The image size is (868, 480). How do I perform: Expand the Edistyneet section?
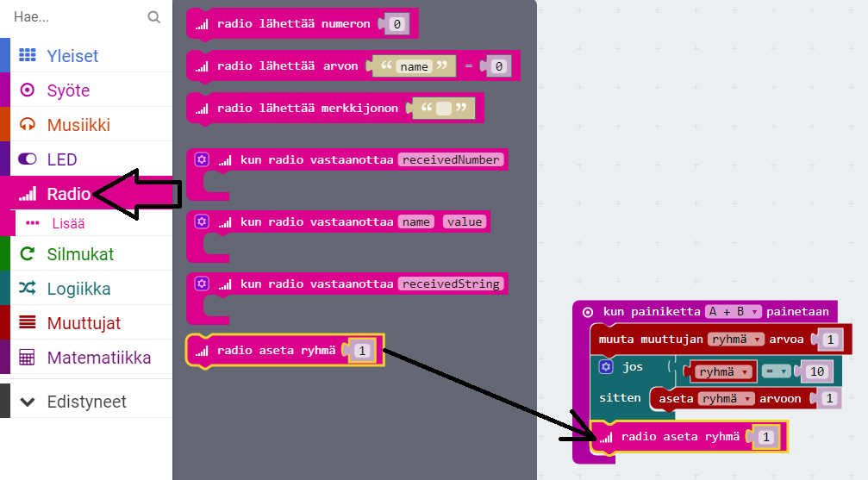coord(86,402)
